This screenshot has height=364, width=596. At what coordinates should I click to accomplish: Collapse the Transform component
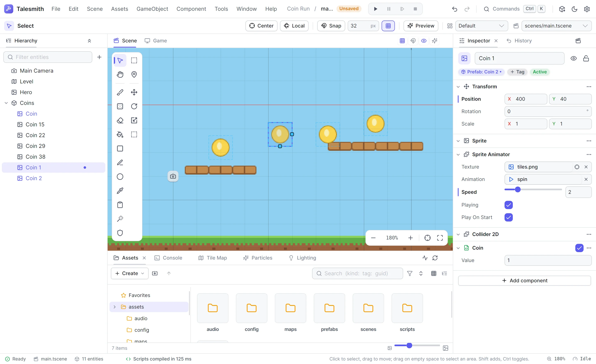[x=458, y=86]
